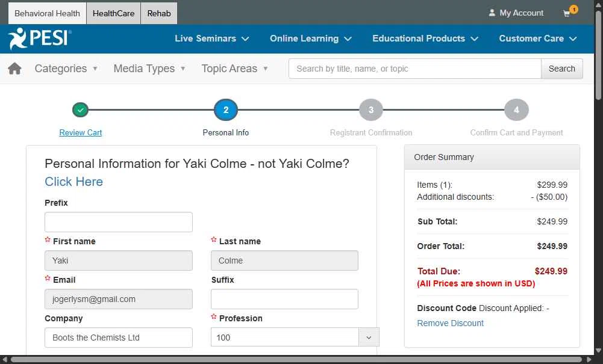Go back to Review Cart link

click(x=80, y=132)
